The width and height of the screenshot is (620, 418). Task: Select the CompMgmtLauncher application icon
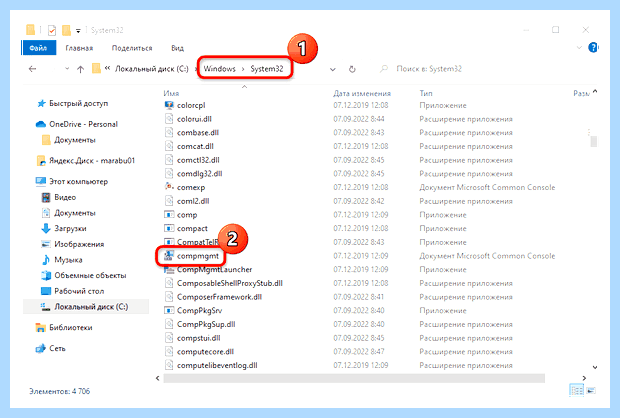tap(169, 270)
